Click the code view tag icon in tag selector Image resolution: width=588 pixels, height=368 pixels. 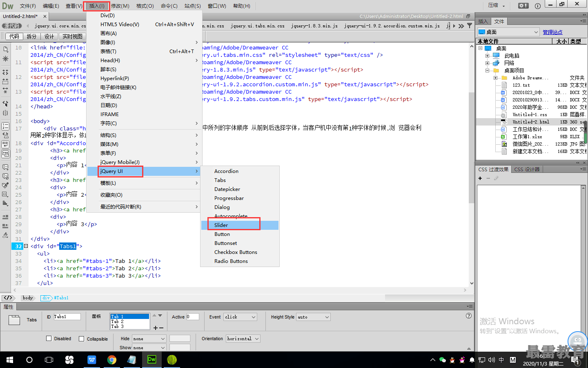(8, 298)
